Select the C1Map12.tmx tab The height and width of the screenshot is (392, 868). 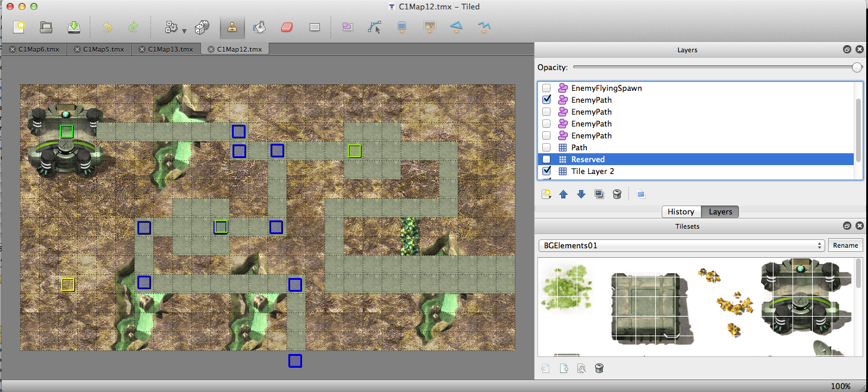(x=235, y=49)
